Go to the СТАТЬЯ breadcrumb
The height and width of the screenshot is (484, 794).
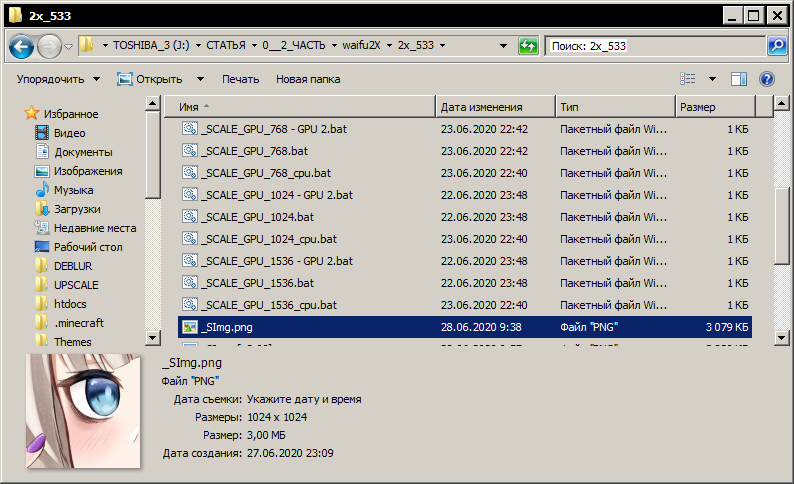[x=226, y=46]
